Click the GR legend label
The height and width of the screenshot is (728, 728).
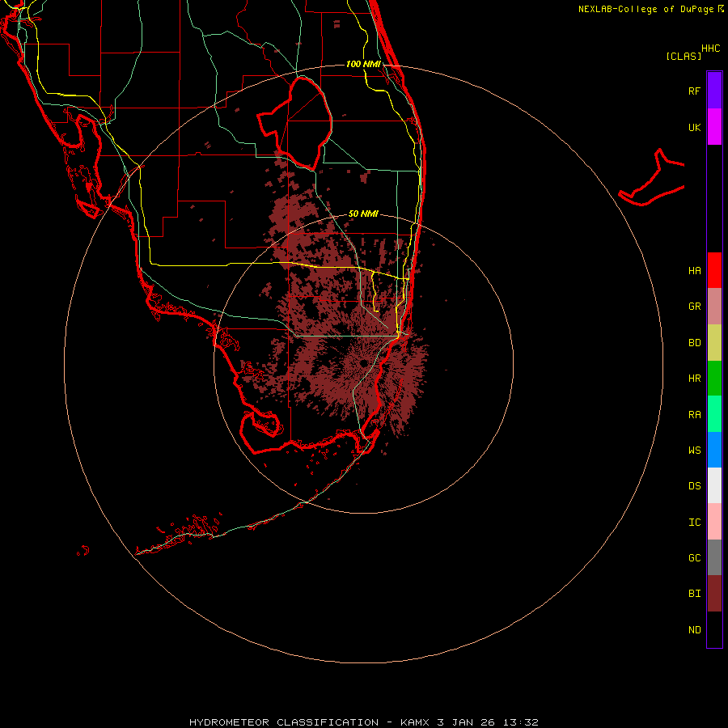coord(694,307)
